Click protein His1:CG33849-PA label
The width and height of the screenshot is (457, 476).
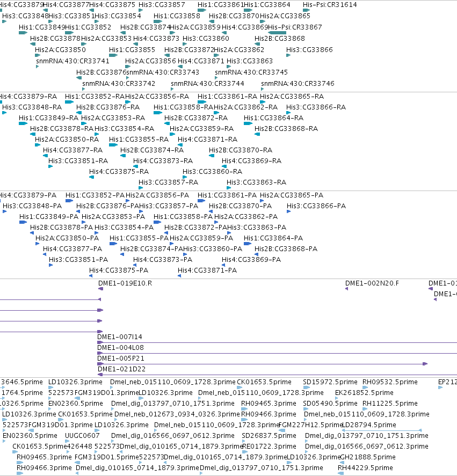point(49,217)
